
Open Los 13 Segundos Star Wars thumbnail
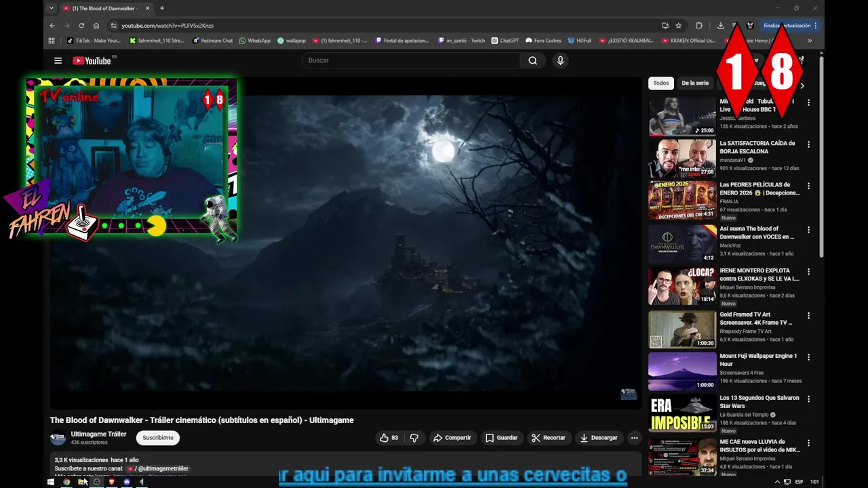[682, 413]
